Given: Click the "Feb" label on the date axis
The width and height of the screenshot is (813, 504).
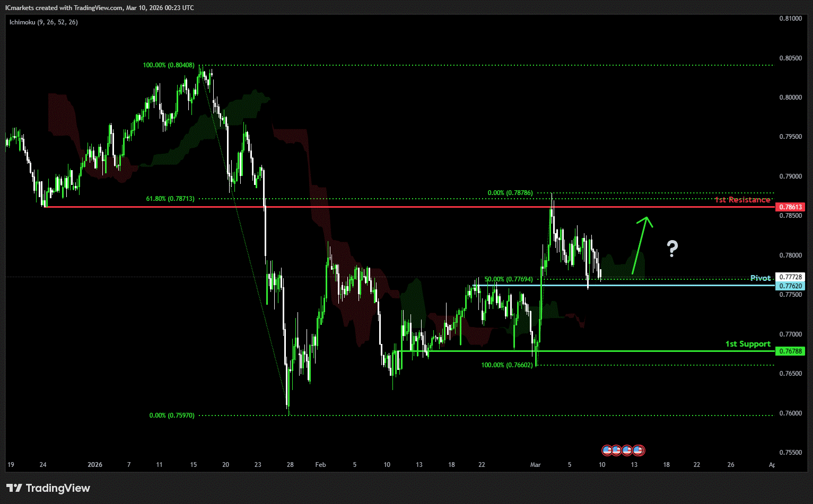Looking at the screenshot, I should click(x=320, y=465).
